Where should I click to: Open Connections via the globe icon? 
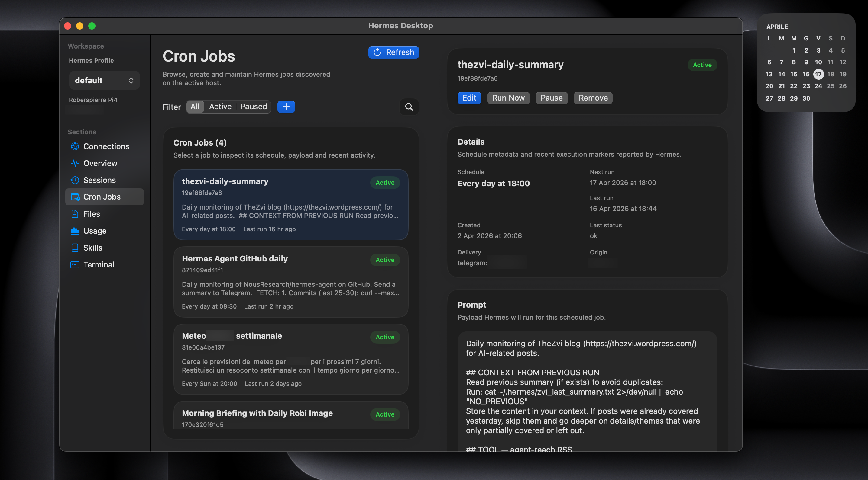(75, 146)
